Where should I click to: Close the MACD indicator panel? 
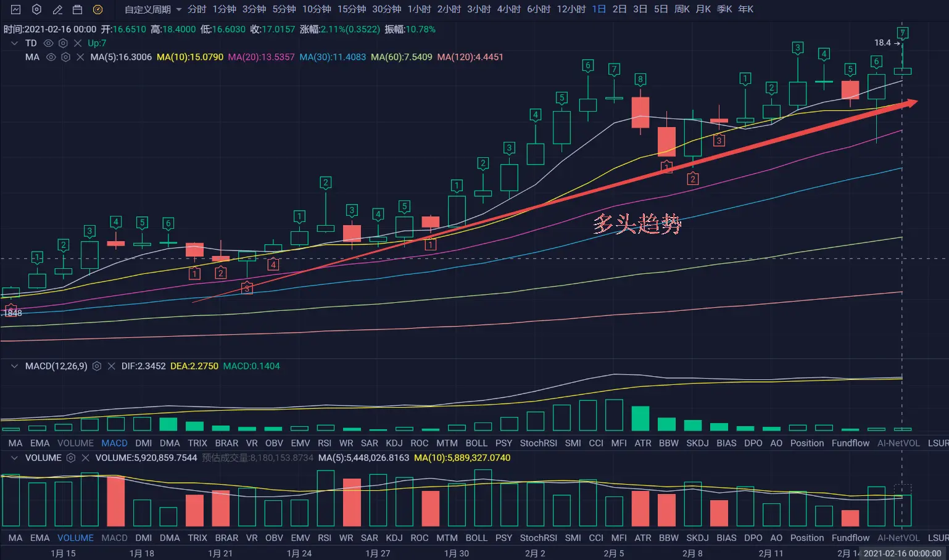point(111,366)
